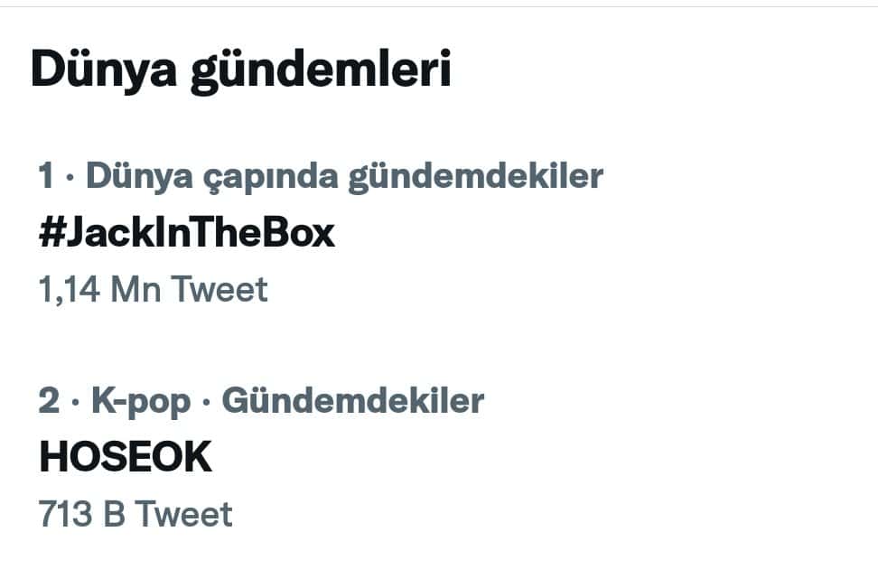Click the word gündemleri in the heading
Image resolution: width=878 pixels, height=588 pixels.
click(x=320, y=70)
